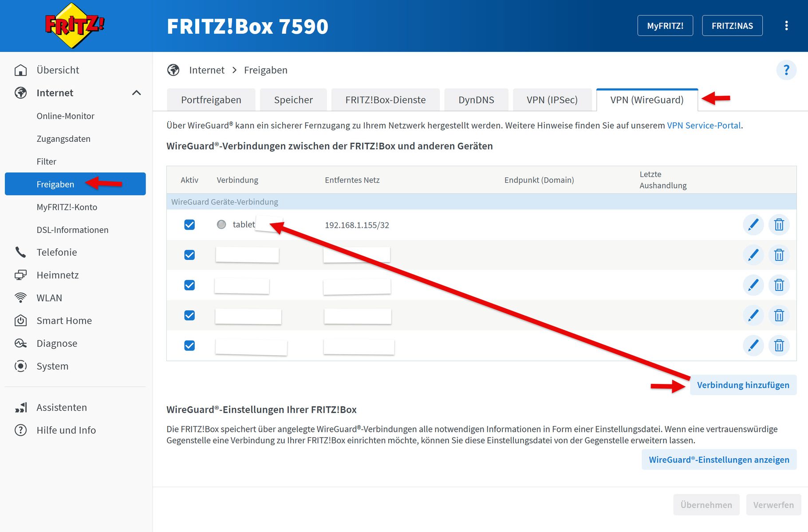Click WireGuard-Einstellungen anzeigen
The image size is (808, 532).
pos(719,460)
